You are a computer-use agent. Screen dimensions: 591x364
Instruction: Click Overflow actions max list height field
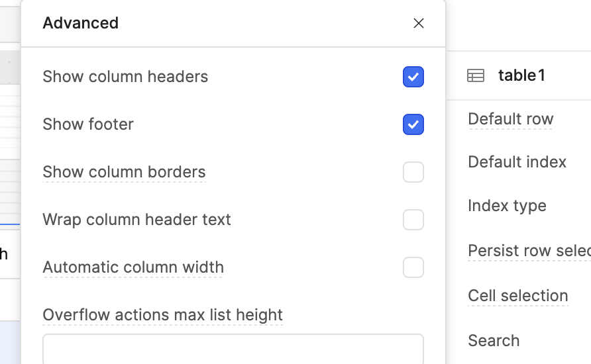(233, 349)
